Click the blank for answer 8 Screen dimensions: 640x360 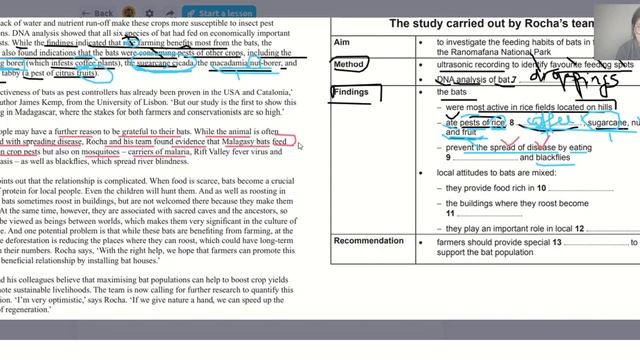tap(549, 124)
